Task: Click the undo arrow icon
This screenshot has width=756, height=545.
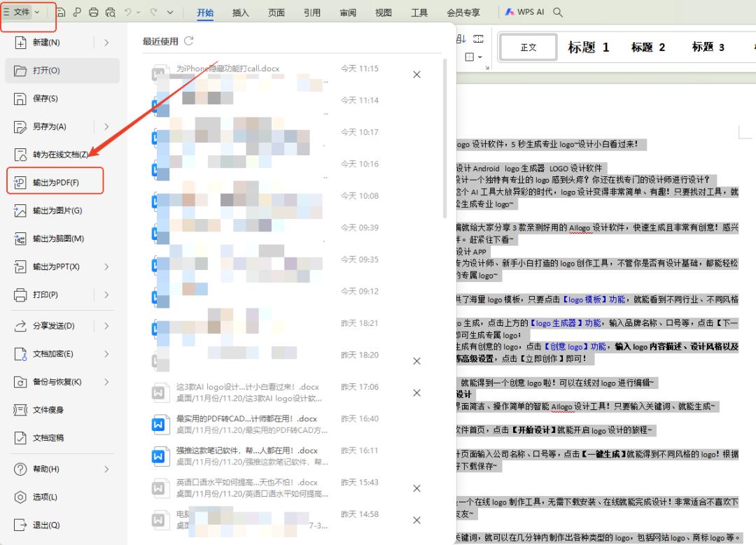Action: [x=127, y=12]
